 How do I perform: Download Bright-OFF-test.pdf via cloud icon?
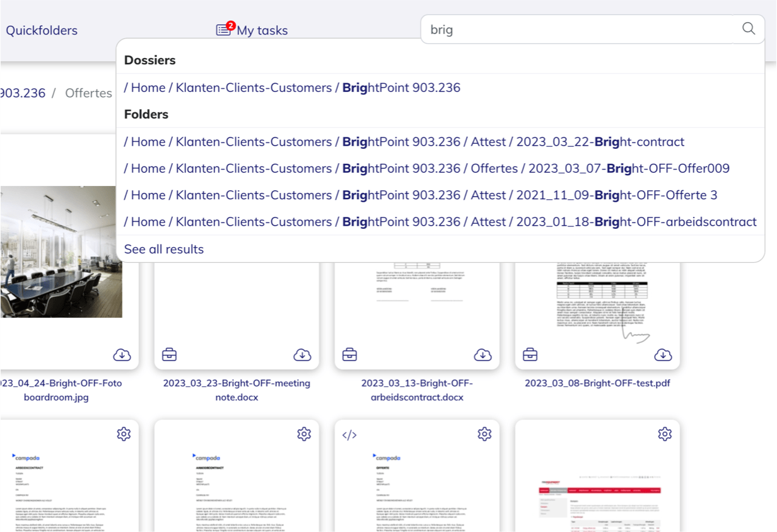[663, 355]
